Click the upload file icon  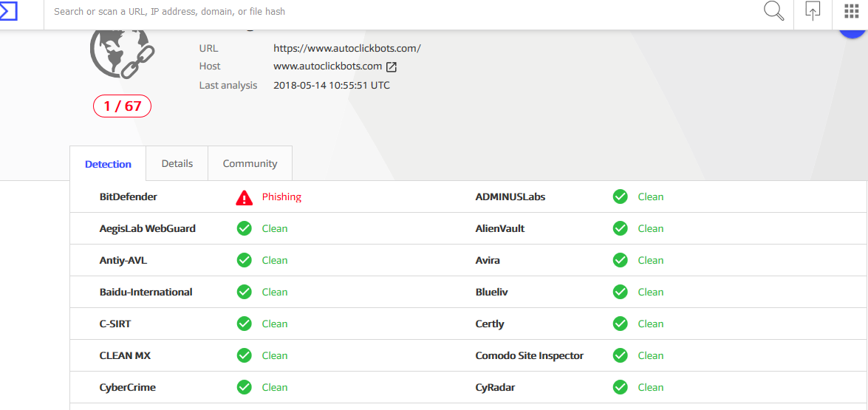point(813,11)
